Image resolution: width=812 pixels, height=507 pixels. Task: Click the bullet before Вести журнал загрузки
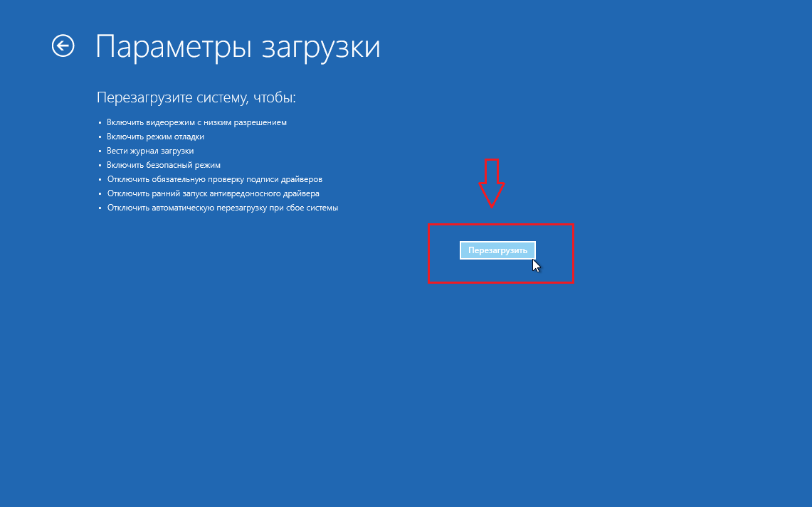(x=100, y=151)
